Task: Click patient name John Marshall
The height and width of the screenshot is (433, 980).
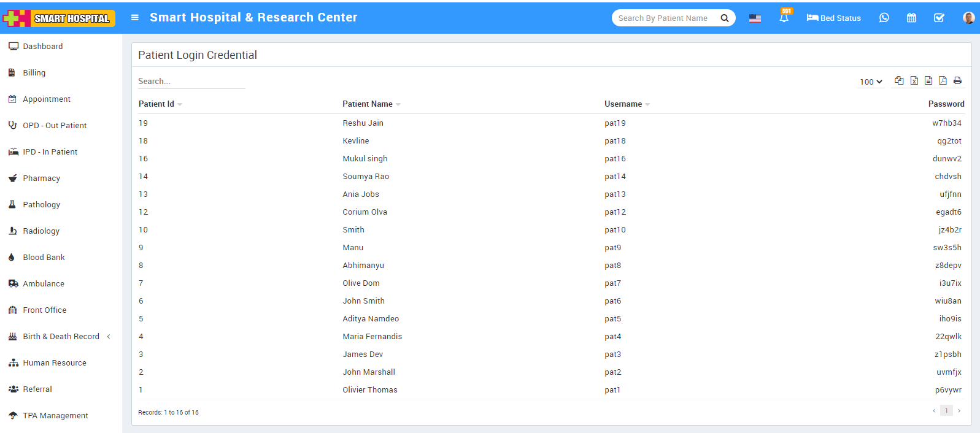Action: tap(369, 372)
